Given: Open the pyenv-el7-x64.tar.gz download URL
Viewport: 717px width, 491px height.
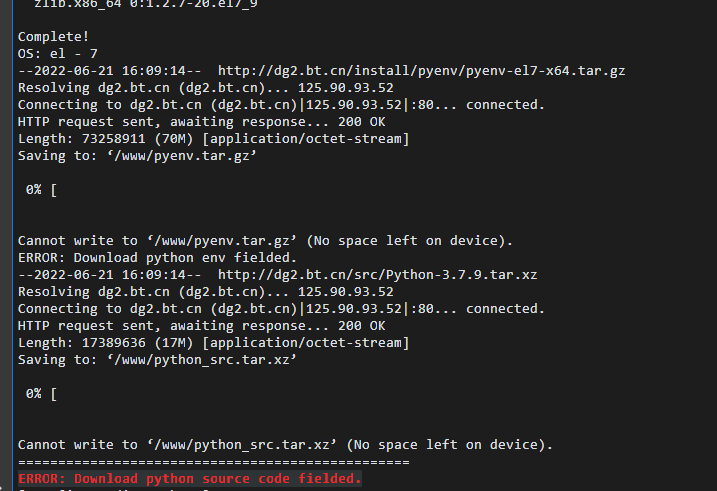Looking at the screenshot, I should pos(421,71).
